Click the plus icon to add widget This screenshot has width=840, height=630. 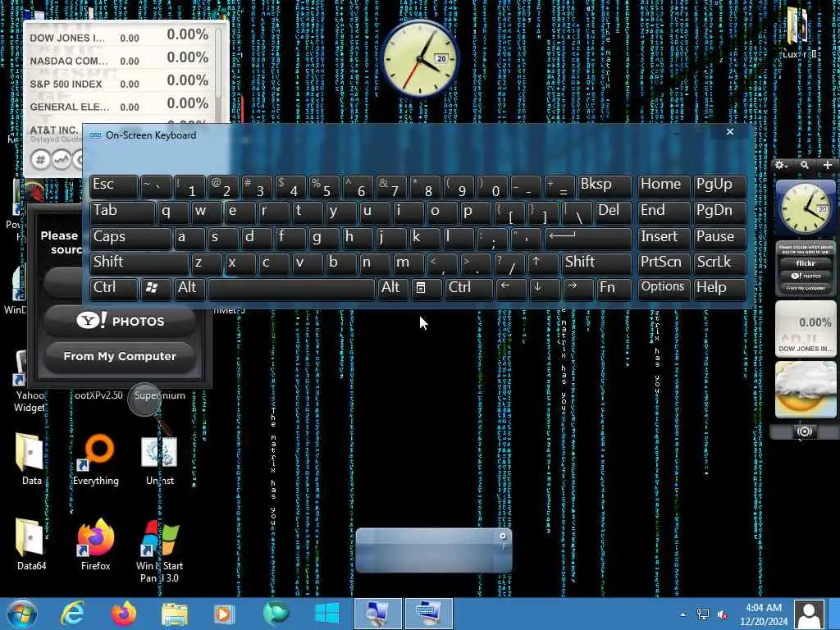pyautogui.click(x=828, y=165)
